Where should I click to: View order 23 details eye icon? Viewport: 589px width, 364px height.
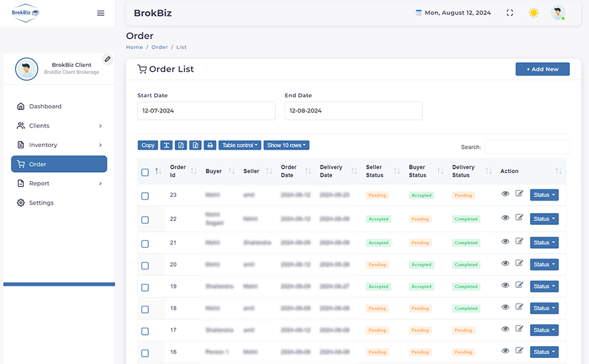pos(506,194)
